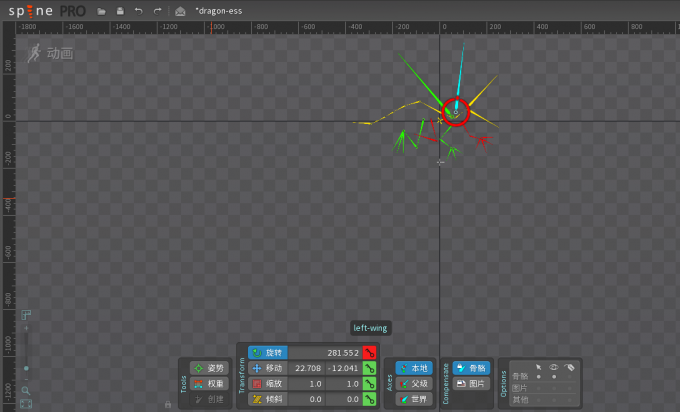Viewport: 680px width, 412px height.
Task: Toggle rulers with the ruler icon
Action: 26,314
